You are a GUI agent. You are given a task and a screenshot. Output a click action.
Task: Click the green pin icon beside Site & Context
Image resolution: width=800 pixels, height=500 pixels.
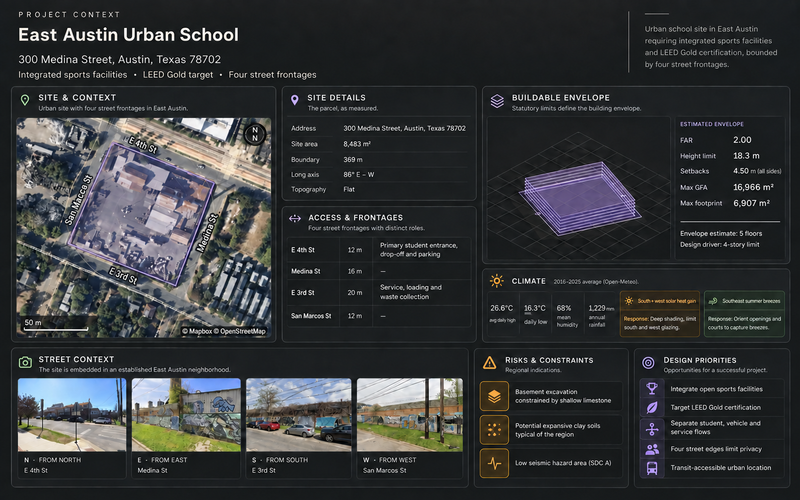click(x=24, y=100)
